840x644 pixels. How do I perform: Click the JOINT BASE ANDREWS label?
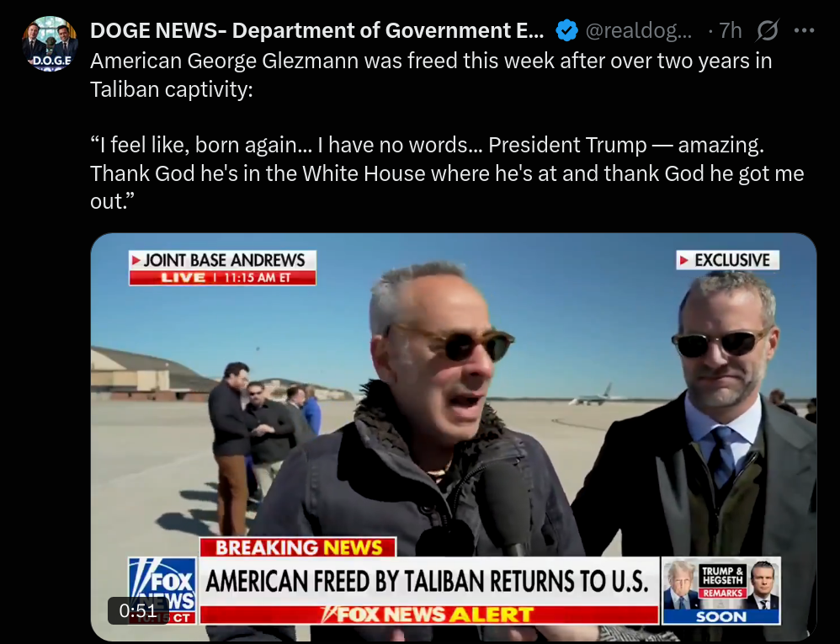223,260
